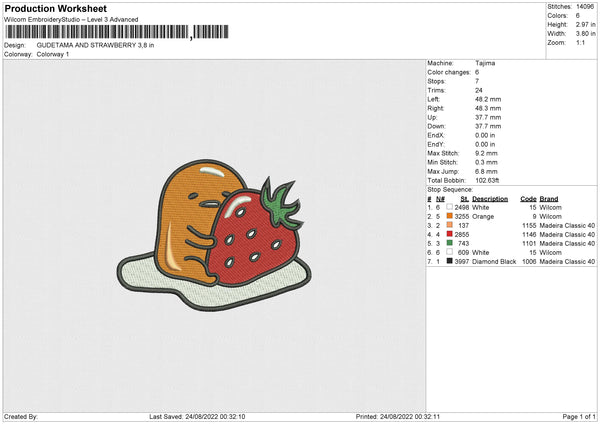Screen dimensions: 600x424
Task: Click the 'Diamond Black' description
Action: (494, 262)
